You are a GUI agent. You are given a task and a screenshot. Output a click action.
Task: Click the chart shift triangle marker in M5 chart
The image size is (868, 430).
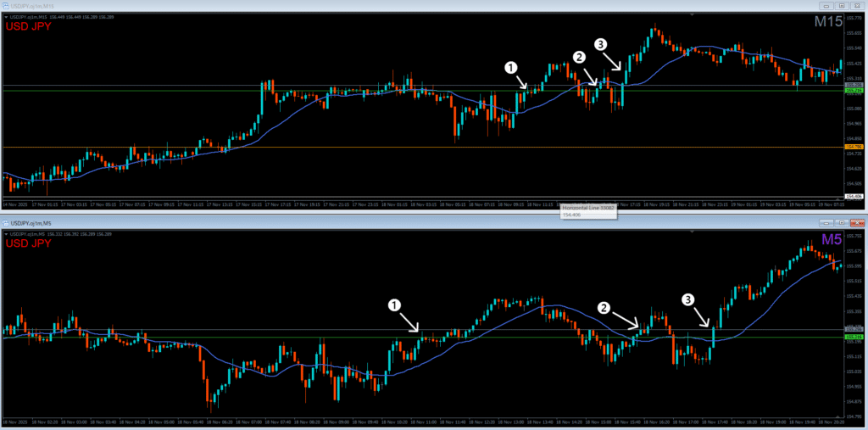[x=692, y=231]
